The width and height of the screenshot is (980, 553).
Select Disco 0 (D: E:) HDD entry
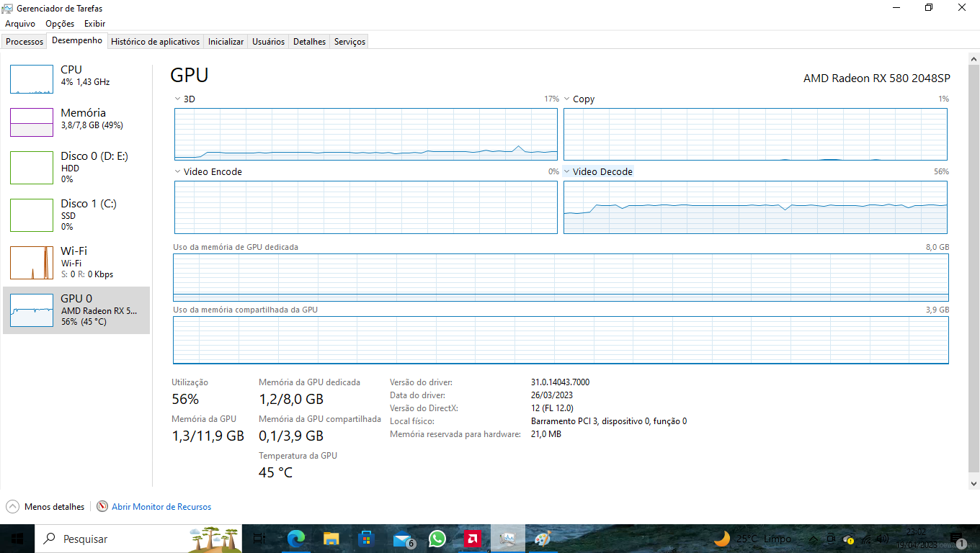pos(76,168)
